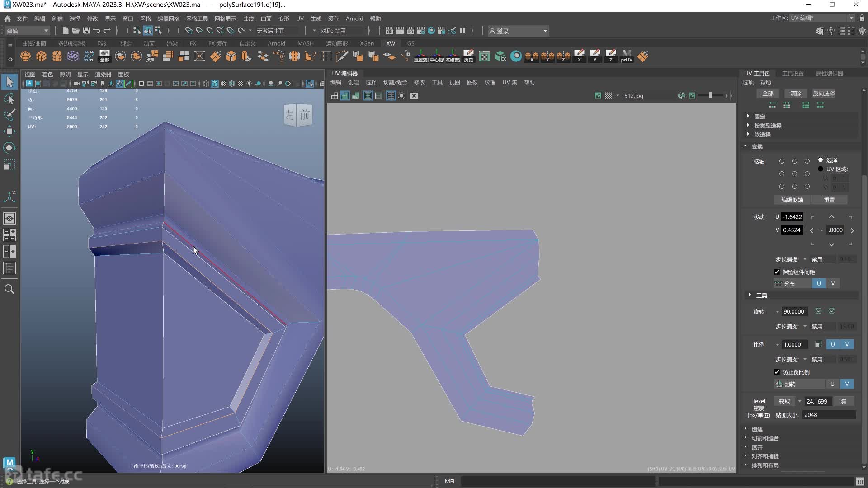Open the 文件 menu
Screen dimensions: 868x488
(x=22, y=19)
